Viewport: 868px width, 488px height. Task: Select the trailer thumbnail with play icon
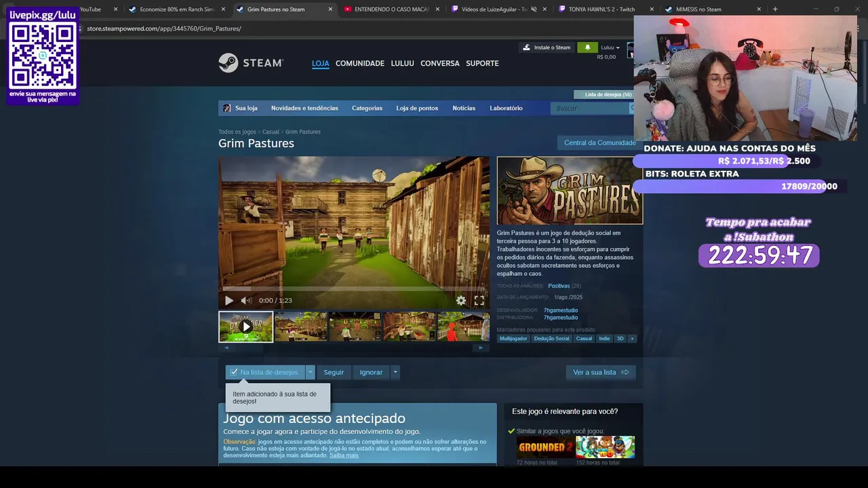point(245,327)
